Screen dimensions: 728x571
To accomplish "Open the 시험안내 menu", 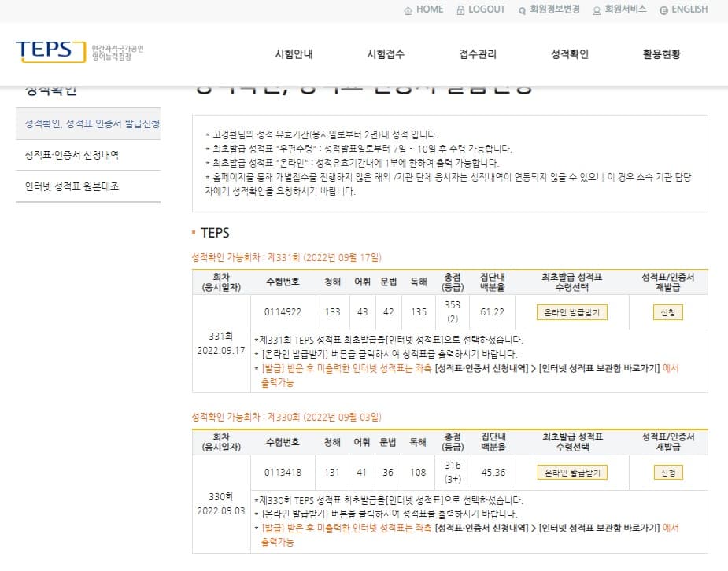I will tap(294, 54).
